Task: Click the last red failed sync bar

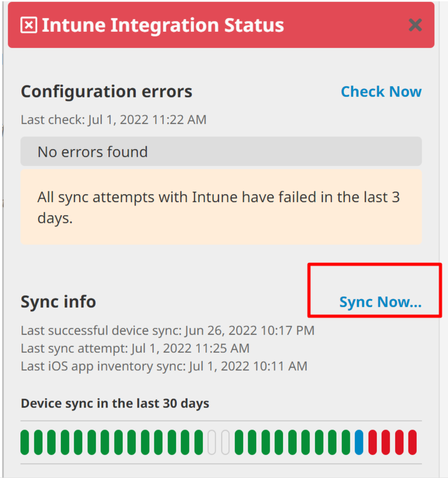Action: click(x=412, y=442)
